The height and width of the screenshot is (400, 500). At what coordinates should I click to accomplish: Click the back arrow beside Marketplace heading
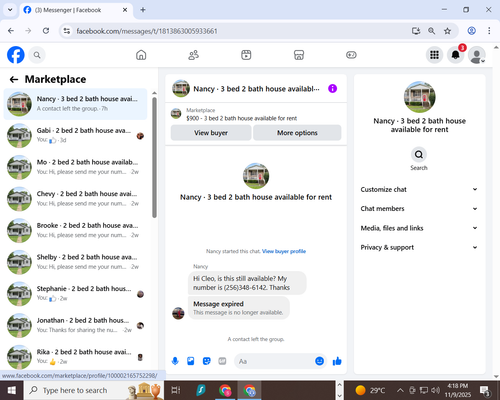click(14, 79)
